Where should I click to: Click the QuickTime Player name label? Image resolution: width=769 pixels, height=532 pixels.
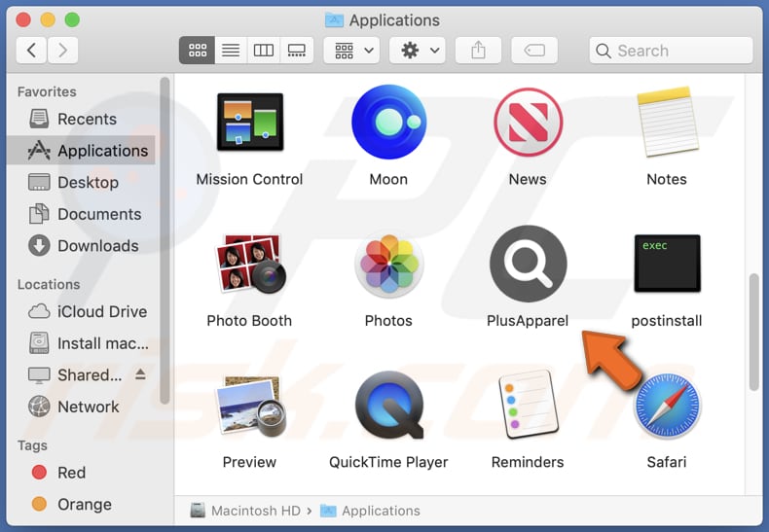pos(388,462)
